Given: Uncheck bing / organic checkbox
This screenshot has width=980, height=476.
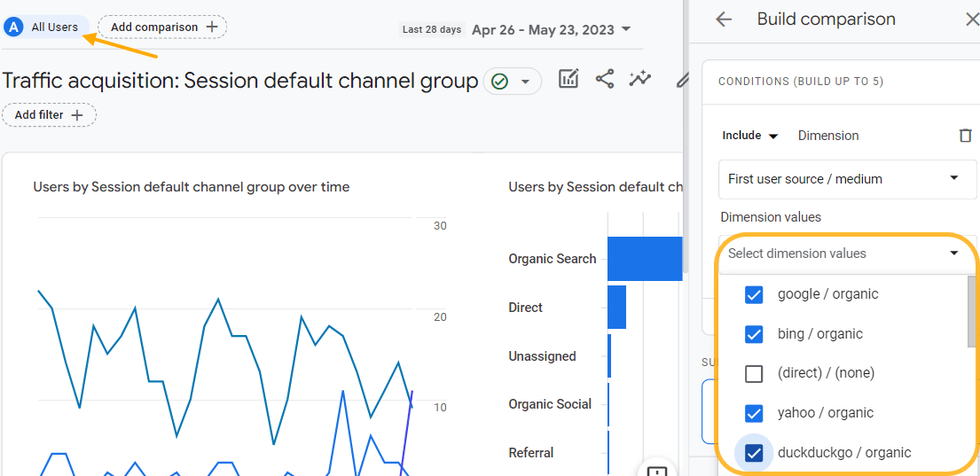Looking at the screenshot, I should tap(754, 334).
